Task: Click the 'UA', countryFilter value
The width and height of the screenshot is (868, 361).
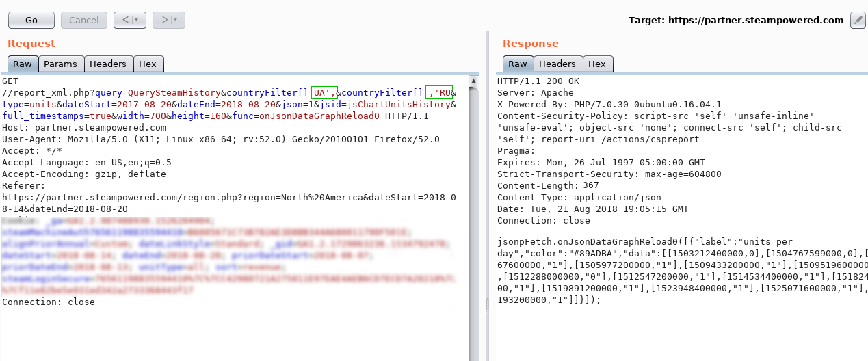Action: 324,93
